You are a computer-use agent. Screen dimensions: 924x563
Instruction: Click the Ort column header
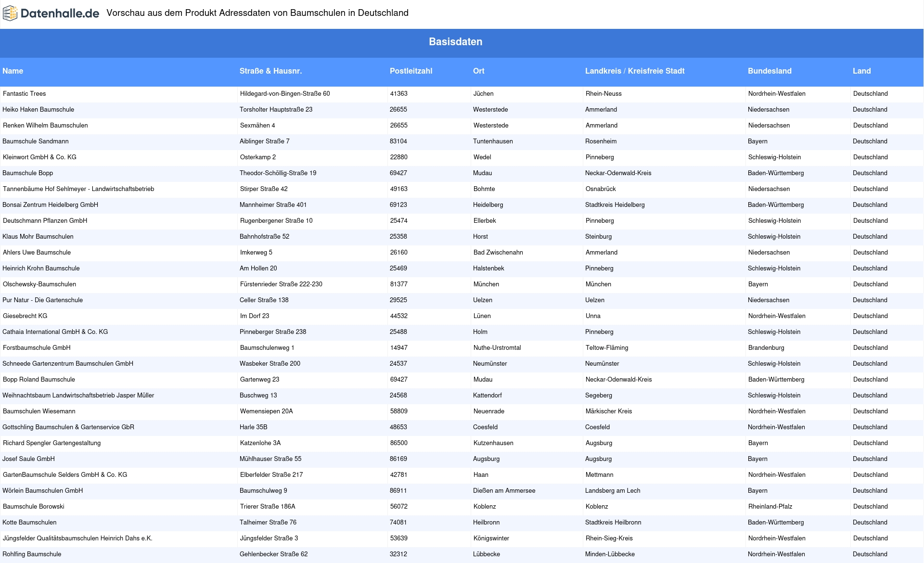(x=479, y=71)
